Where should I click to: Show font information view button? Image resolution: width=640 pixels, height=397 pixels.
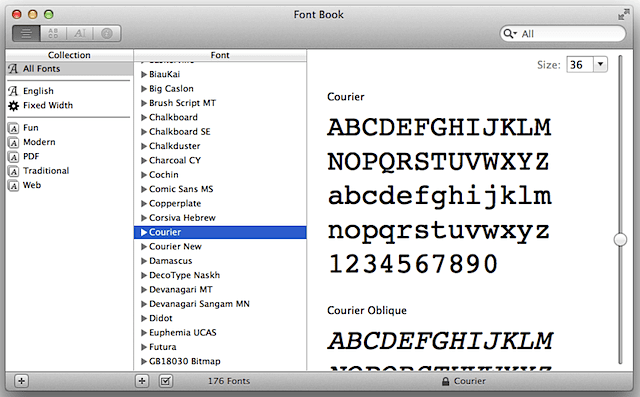107,33
